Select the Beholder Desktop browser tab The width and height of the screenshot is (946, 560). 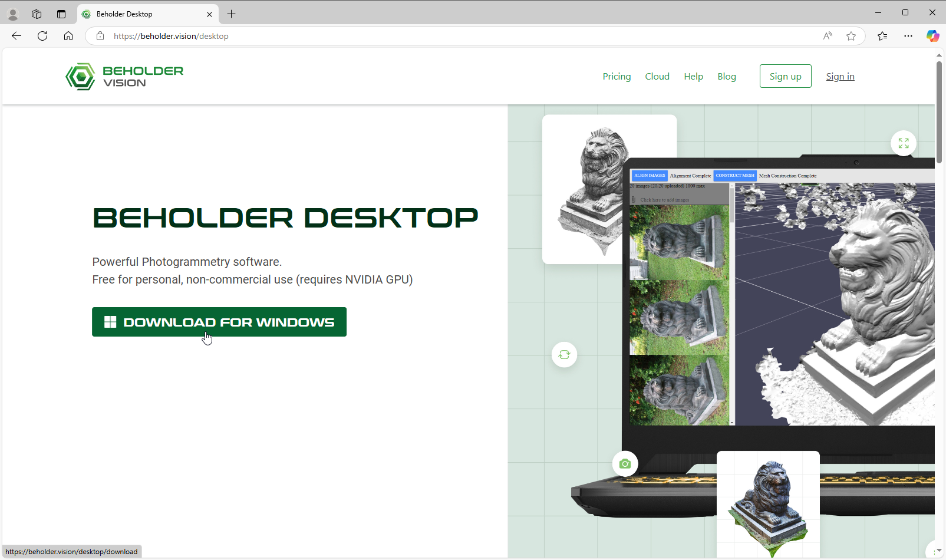coord(147,14)
